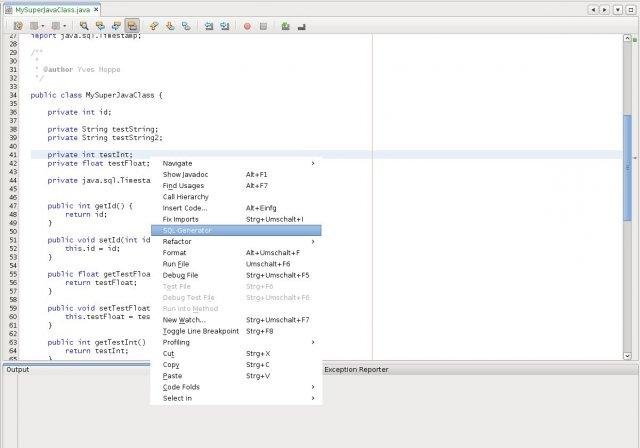
Task: Start macro recording red circle icon
Action: pos(247,27)
